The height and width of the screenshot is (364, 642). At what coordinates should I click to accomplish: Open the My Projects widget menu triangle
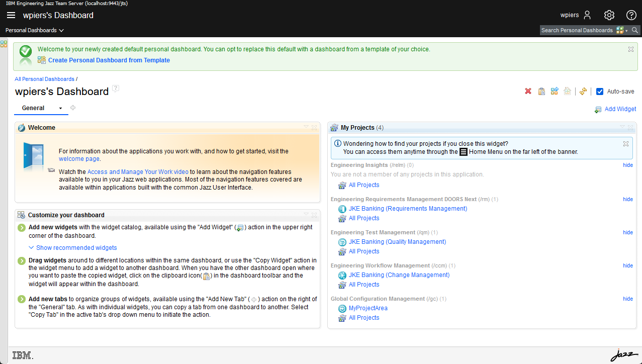(x=622, y=127)
